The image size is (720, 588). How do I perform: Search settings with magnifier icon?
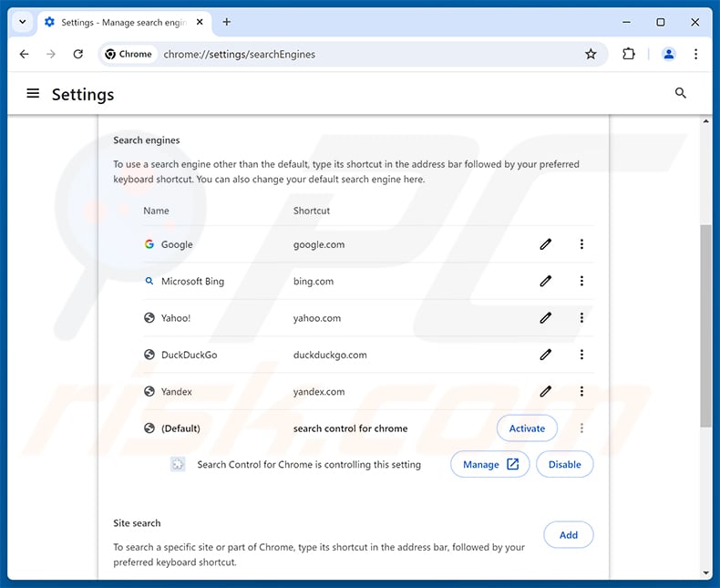(x=681, y=93)
